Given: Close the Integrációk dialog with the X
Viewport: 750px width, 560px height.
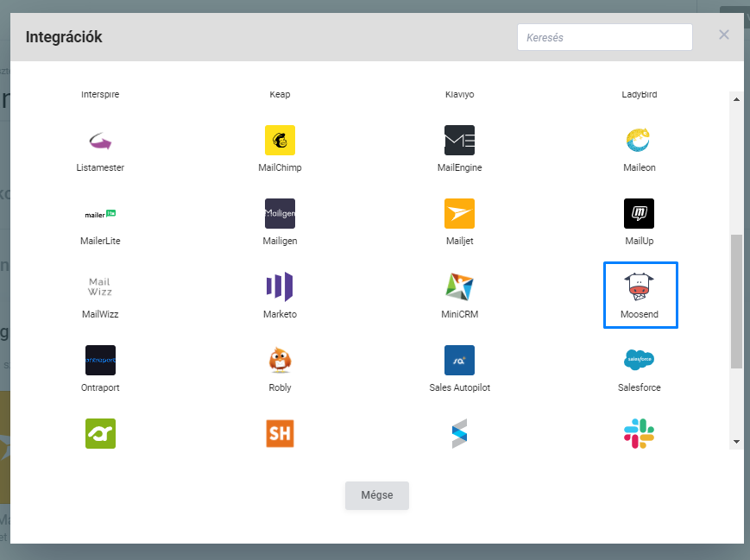Looking at the screenshot, I should (x=724, y=35).
